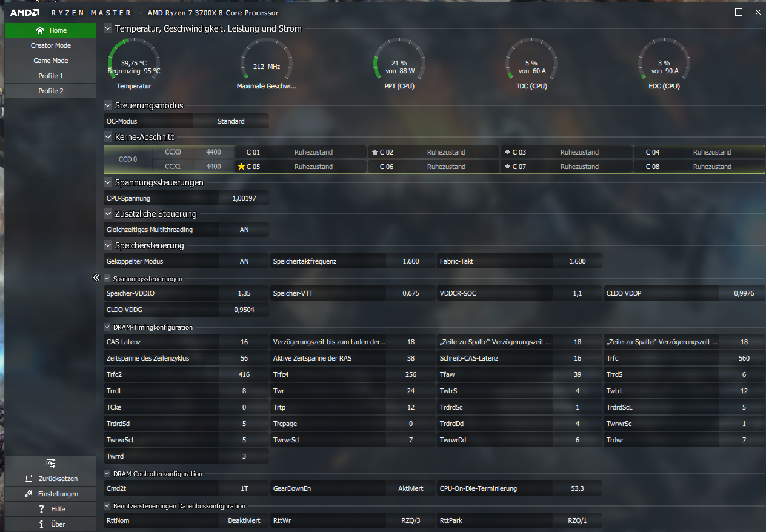Collapse the DRAM-Timingkonfiguration subsection
766x532 pixels.
click(x=107, y=327)
